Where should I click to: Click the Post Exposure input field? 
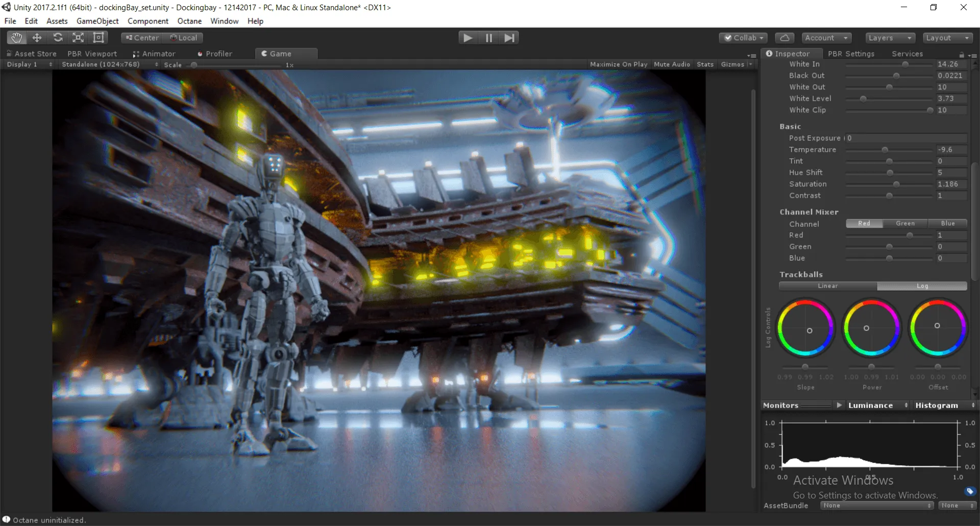(906, 138)
